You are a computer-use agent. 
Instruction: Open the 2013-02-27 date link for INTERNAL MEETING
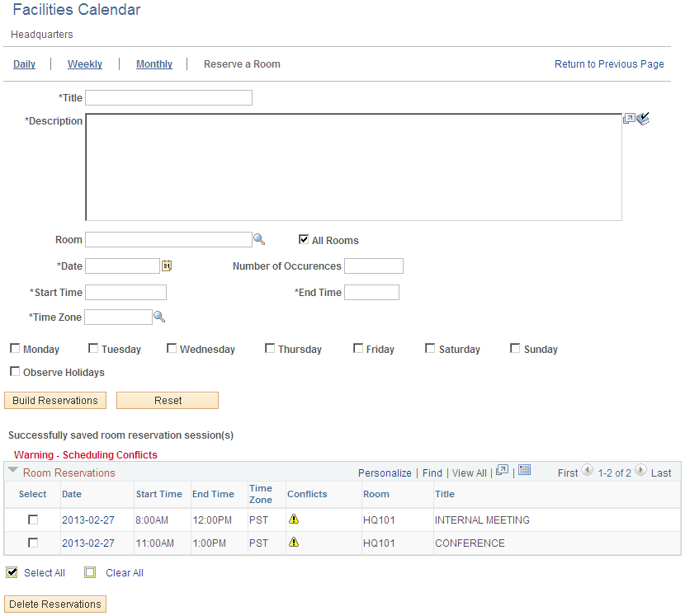87,520
